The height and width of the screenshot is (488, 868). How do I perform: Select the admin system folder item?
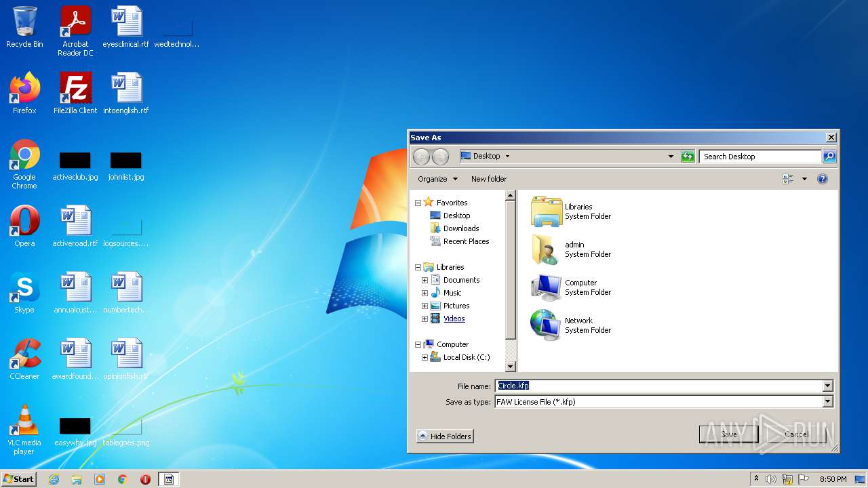point(572,249)
